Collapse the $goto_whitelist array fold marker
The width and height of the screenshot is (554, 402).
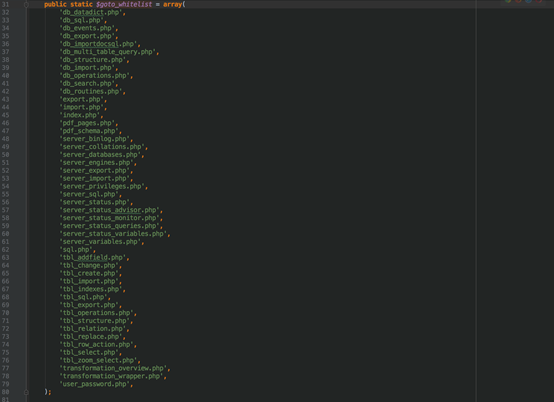coord(26,5)
